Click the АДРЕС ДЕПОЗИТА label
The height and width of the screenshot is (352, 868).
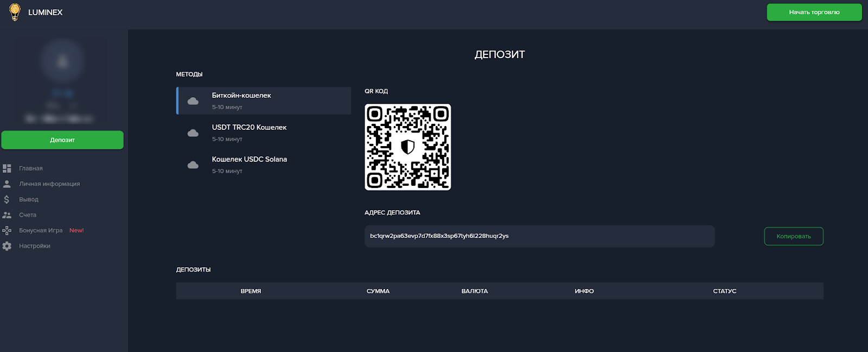coord(392,212)
